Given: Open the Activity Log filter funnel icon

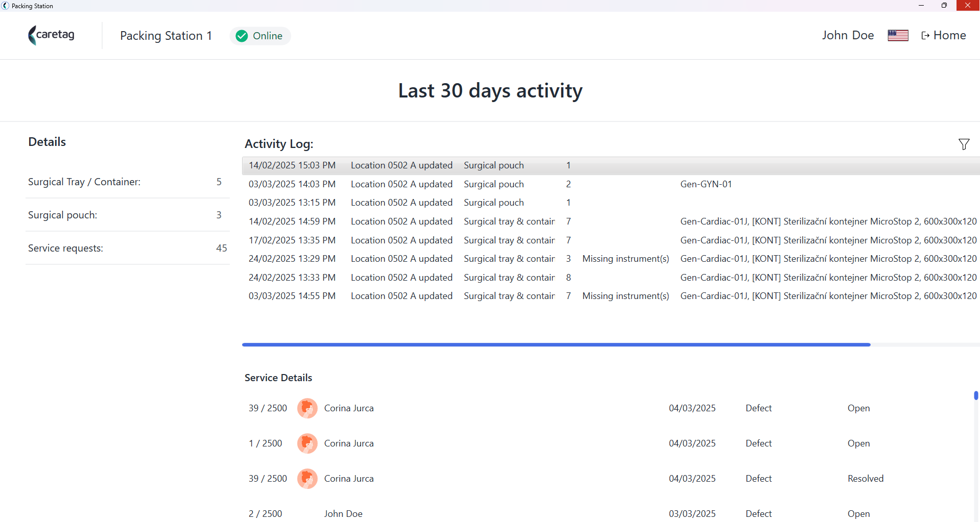Looking at the screenshot, I should point(964,144).
